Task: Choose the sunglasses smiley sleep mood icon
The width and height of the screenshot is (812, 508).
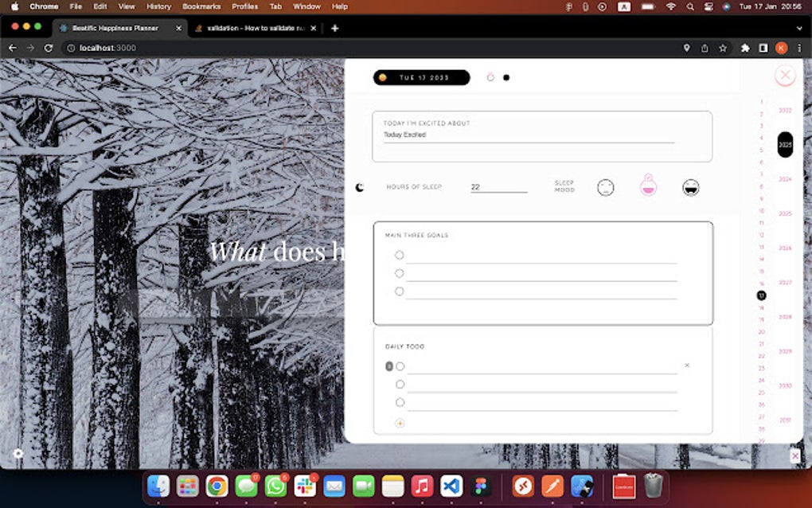Action: (689, 186)
